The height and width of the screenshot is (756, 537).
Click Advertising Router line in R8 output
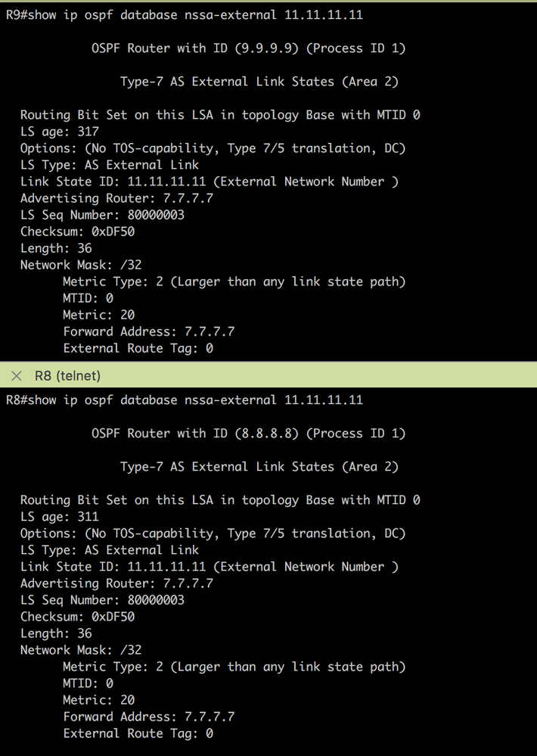pyautogui.click(x=116, y=583)
